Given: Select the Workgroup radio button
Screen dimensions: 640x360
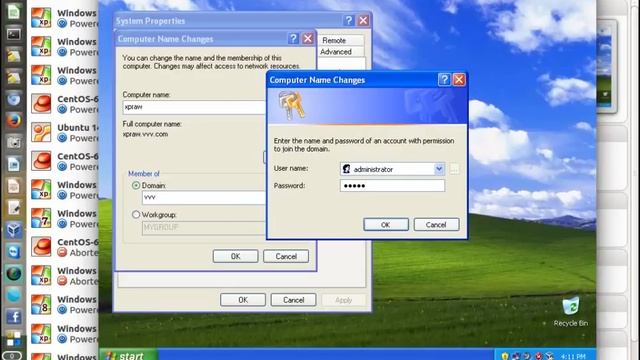Looking at the screenshot, I should 136,214.
